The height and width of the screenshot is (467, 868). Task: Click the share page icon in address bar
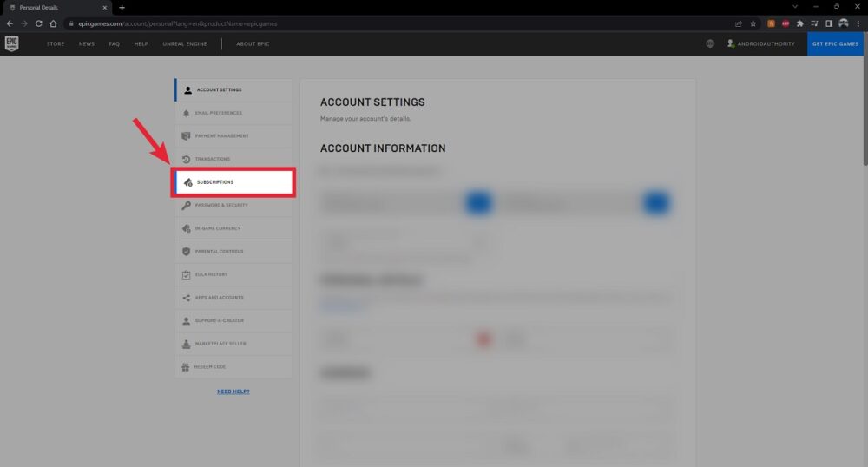pyautogui.click(x=738, y=23)
